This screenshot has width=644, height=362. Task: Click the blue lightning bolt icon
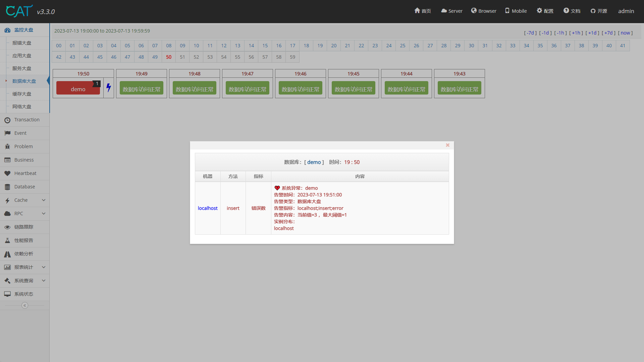pos(109,88)
